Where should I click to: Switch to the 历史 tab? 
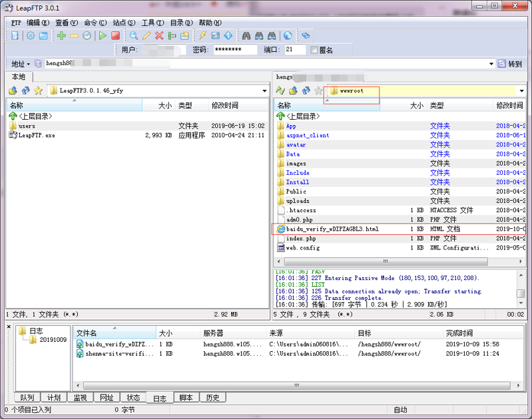pos(212,397)
